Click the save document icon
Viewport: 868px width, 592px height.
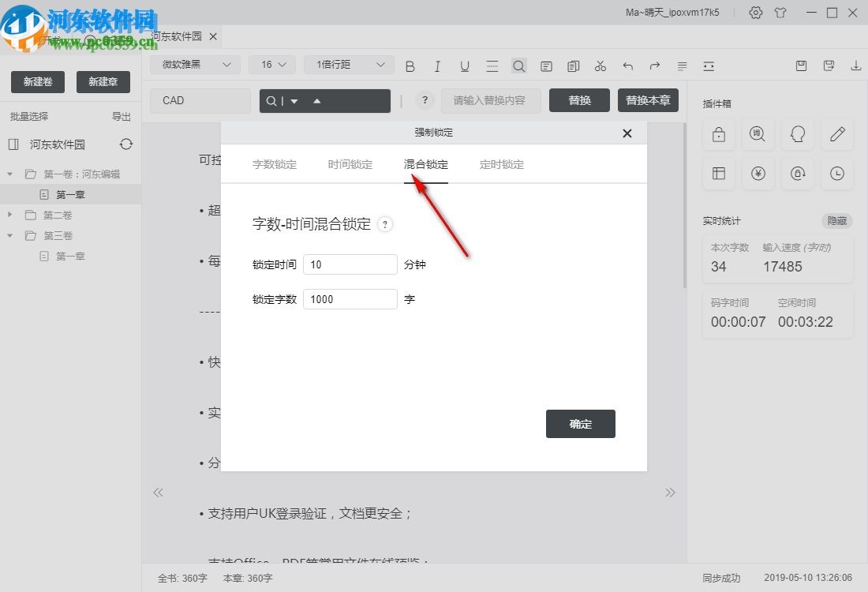(x=801, y=66)
